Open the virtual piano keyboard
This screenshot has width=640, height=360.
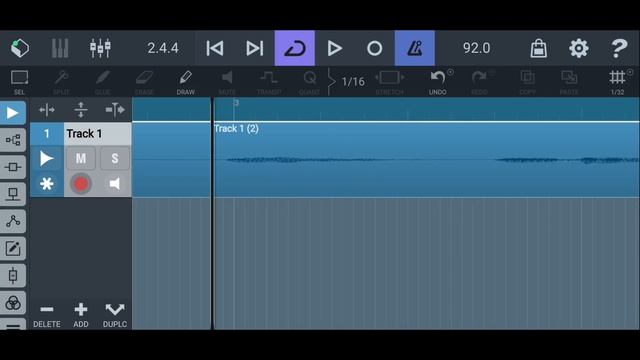(60, 48)
